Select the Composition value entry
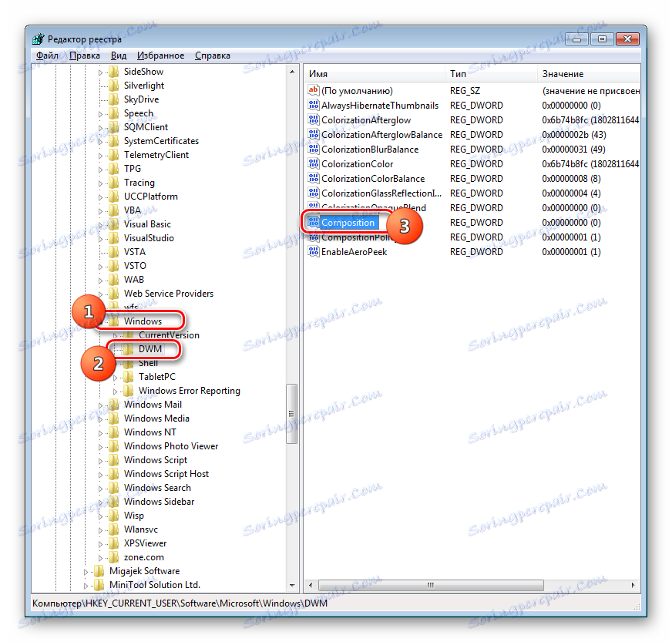 click(348, 223)
